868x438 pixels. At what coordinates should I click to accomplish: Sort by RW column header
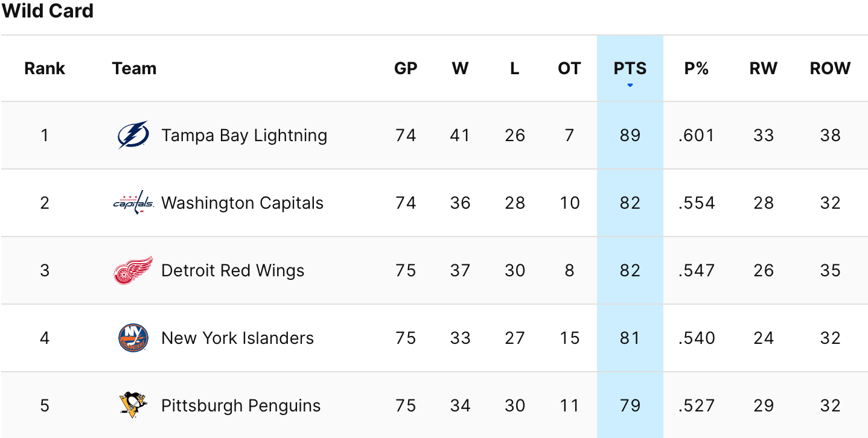click(x=763, y=69)
